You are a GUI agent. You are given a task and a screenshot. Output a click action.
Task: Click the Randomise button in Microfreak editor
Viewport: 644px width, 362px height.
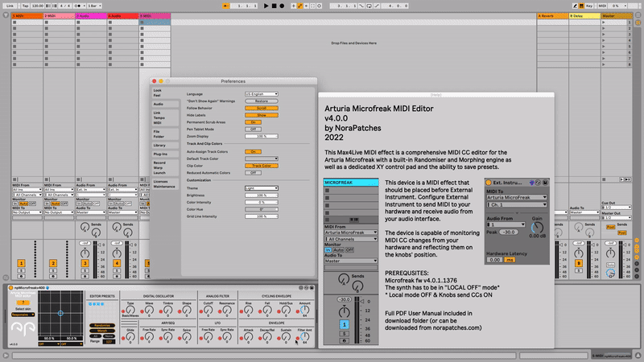click(101, 324)
